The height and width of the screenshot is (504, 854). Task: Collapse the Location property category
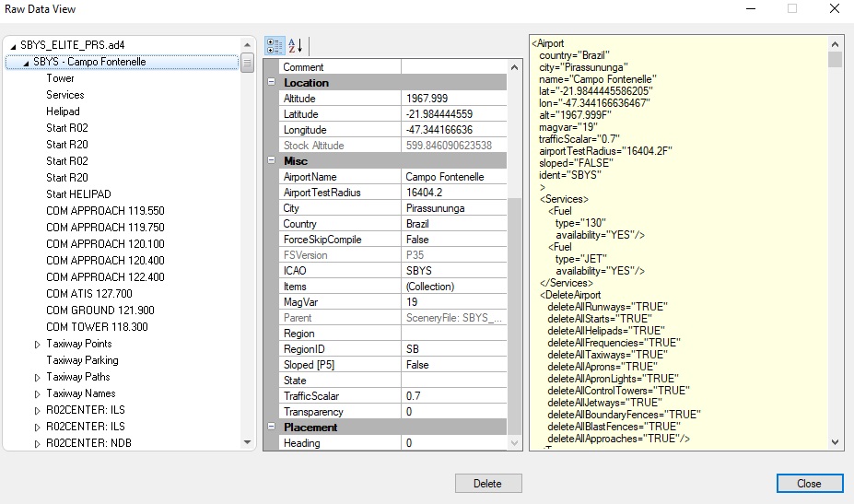click(272, 83)
